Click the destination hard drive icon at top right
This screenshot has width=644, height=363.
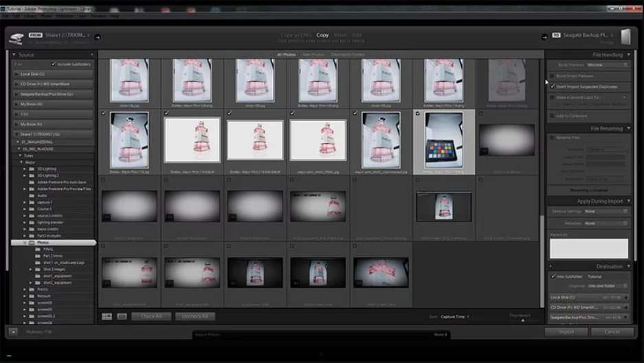(x=625, y=37)
